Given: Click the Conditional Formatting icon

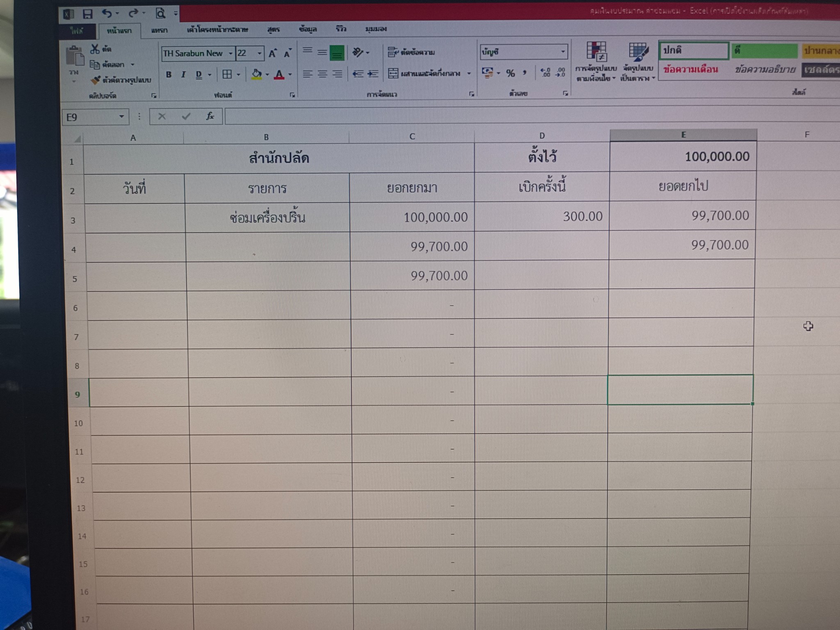Looking at the screenshot, I should click(x=596, y=51).
